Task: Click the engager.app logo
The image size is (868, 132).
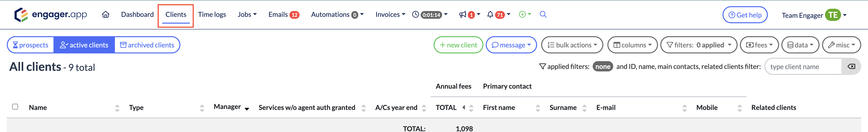Action: (x=51, y=15)
